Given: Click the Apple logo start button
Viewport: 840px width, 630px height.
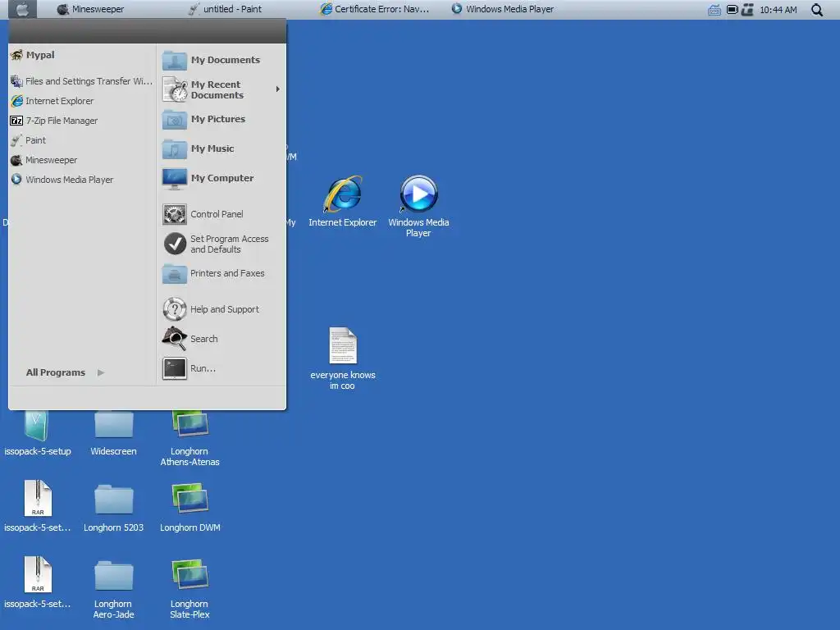Looking at the screenshot, I should 22,9.
